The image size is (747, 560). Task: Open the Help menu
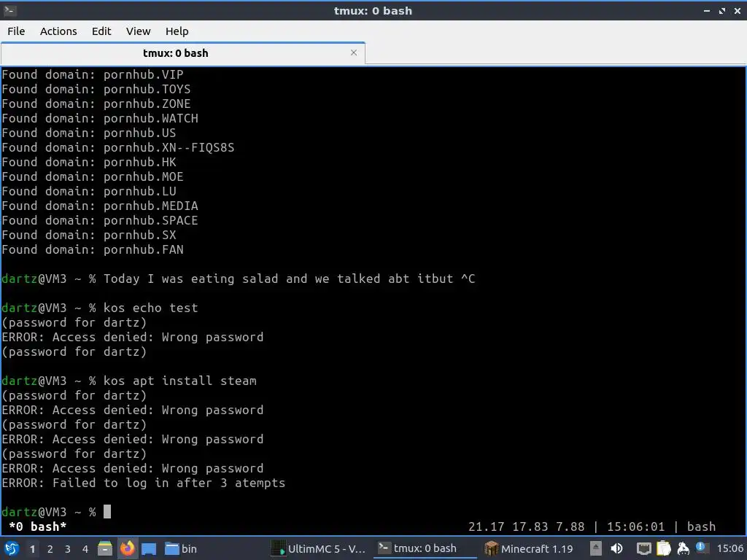click(x=177, y=31)
